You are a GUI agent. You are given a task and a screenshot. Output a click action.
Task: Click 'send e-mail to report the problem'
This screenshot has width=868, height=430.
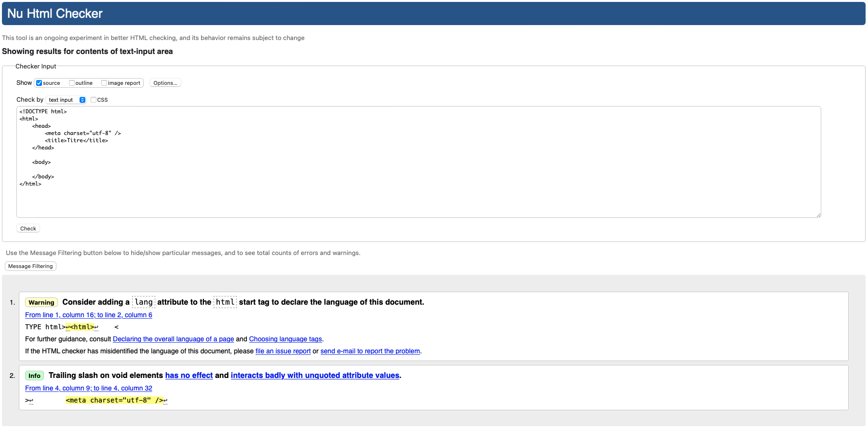coord(370,351)
